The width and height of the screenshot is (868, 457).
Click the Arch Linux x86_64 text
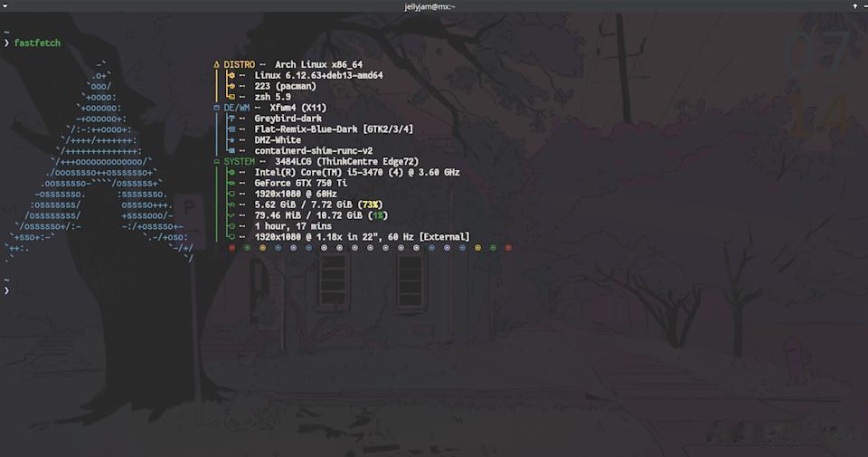click(319, 65)
